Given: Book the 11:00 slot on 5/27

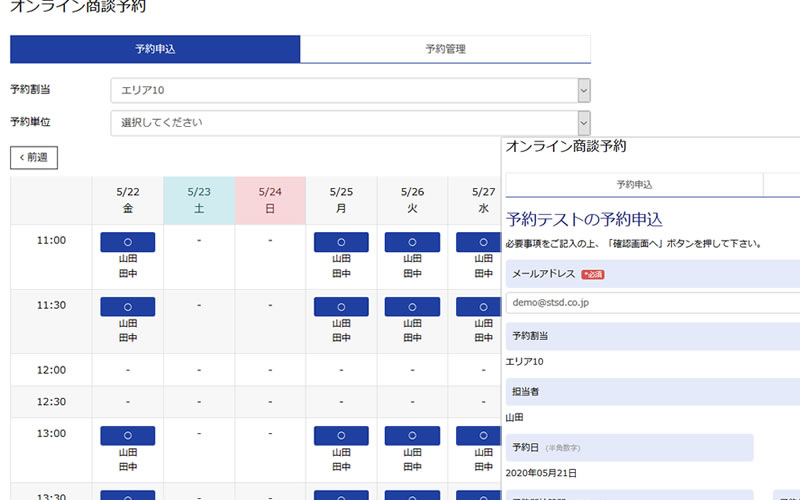Looking at the screenshot, I should tap(479, 242).
